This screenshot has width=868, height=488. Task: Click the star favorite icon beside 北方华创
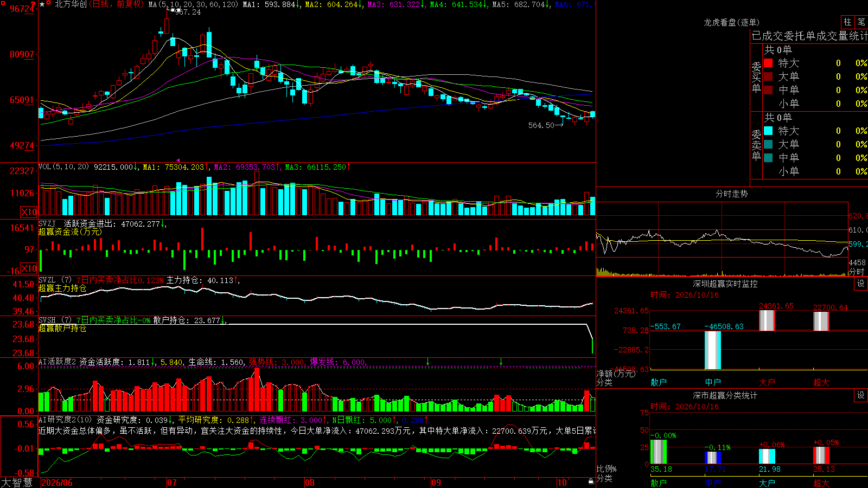click(x=42, y=4)
